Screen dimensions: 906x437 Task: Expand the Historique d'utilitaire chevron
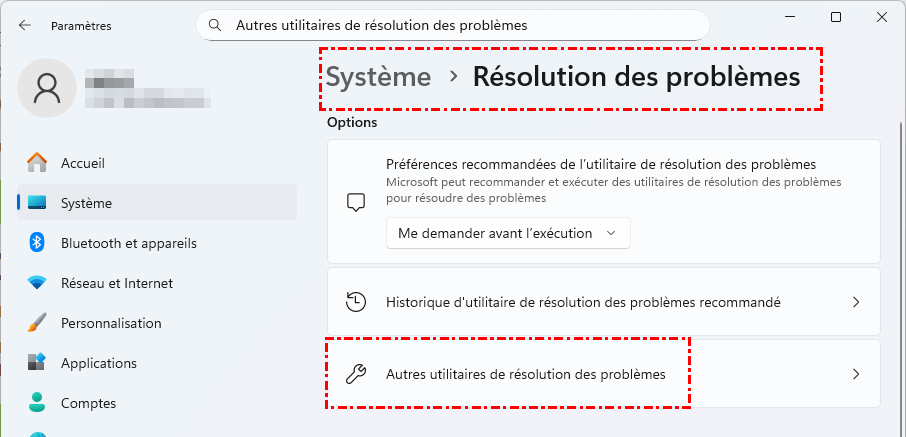tap(855, 302)
